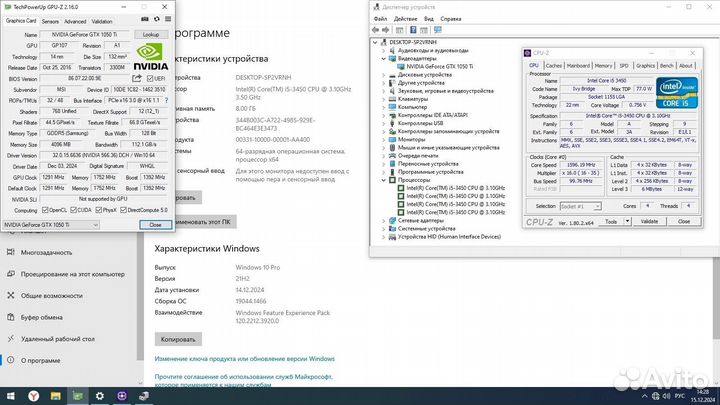
Task: Click the Bus Interface question mark icon
Action: (x=166, y=100)
